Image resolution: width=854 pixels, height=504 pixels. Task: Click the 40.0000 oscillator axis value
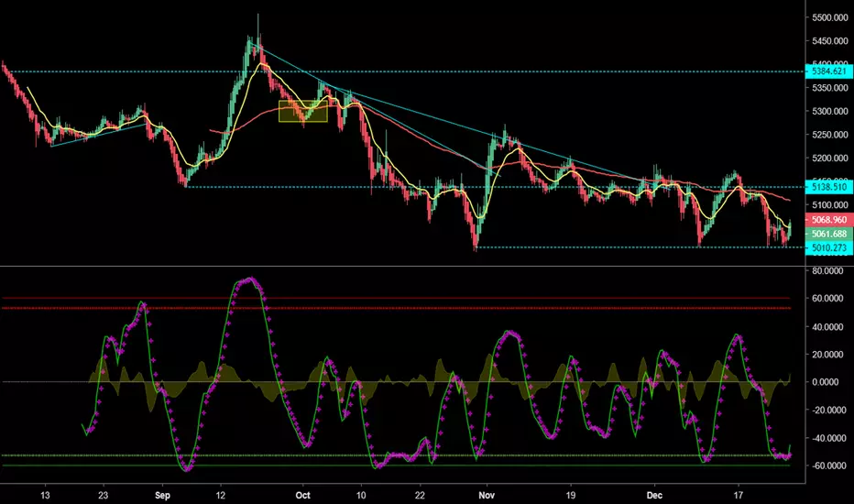pyautogui.click(x=827, y=327)
